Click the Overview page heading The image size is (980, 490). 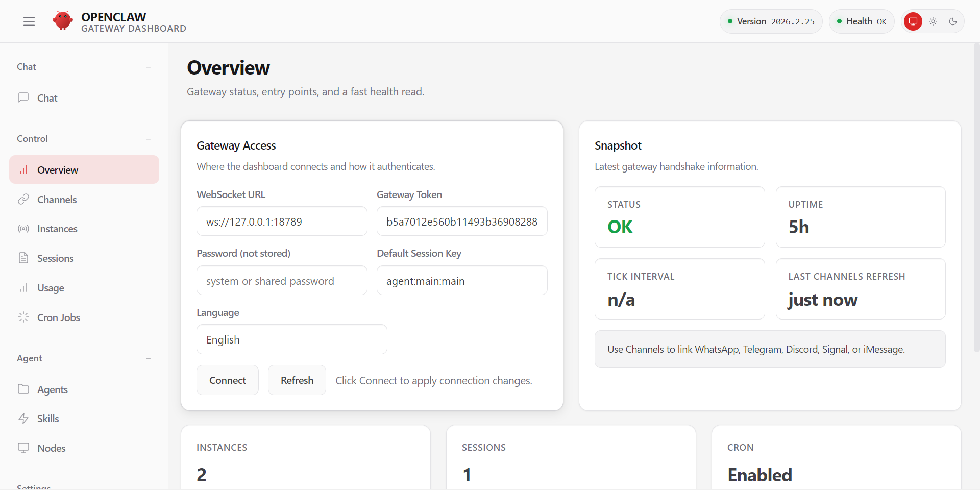(x=228, y=68)
